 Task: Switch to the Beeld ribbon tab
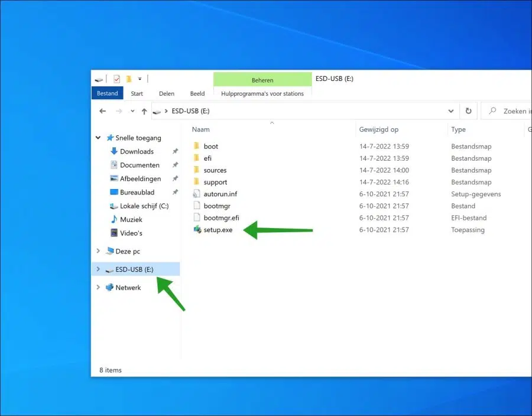click(x=197, y=93)
